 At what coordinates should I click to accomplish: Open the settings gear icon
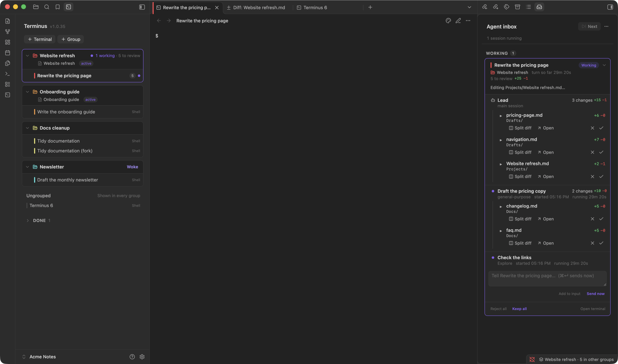(x=142, y=357)
